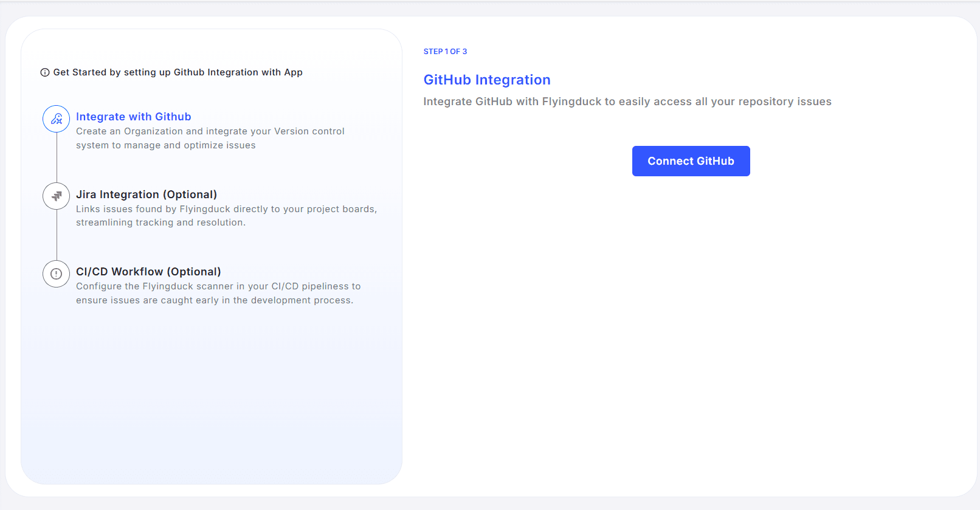Click the GitHub Integration heading
980x510 pixels.
486,80
